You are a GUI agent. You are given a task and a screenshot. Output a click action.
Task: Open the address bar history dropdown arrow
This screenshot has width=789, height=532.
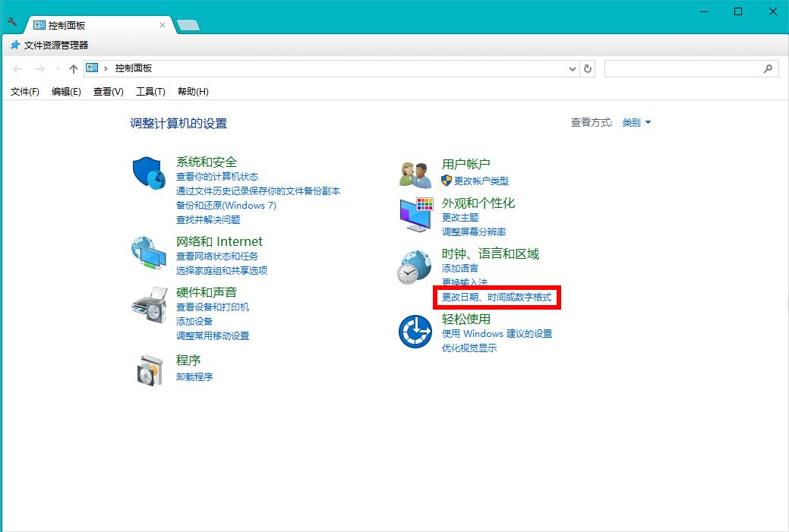(x=573, y=68)
